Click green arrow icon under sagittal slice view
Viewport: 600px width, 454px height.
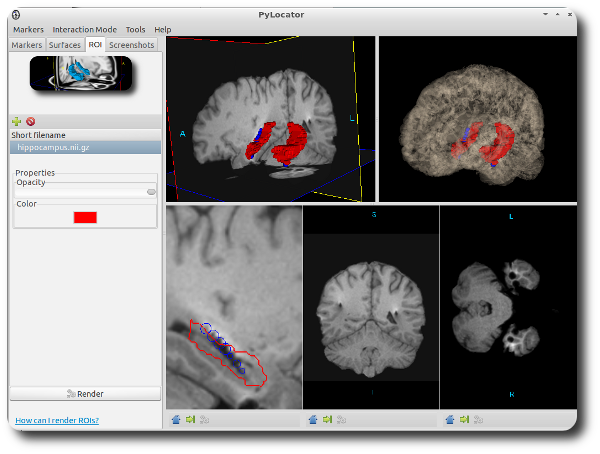(x=190, y=419)
